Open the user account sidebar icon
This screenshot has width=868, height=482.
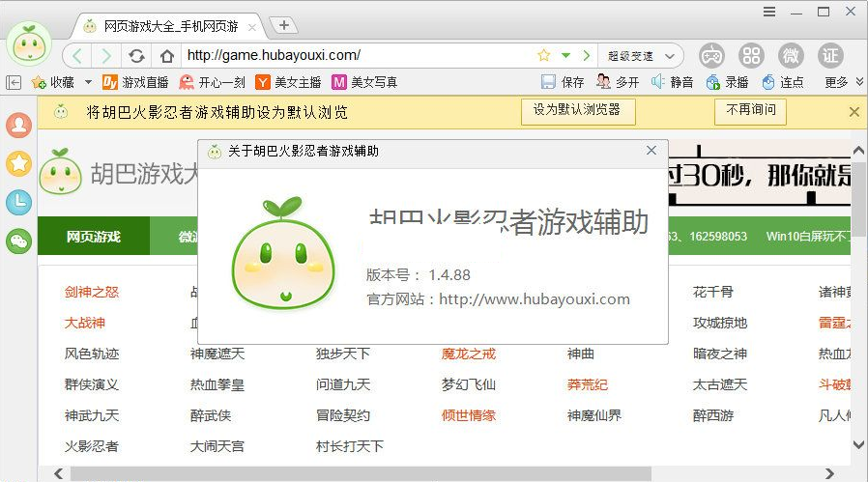[18, 125]
